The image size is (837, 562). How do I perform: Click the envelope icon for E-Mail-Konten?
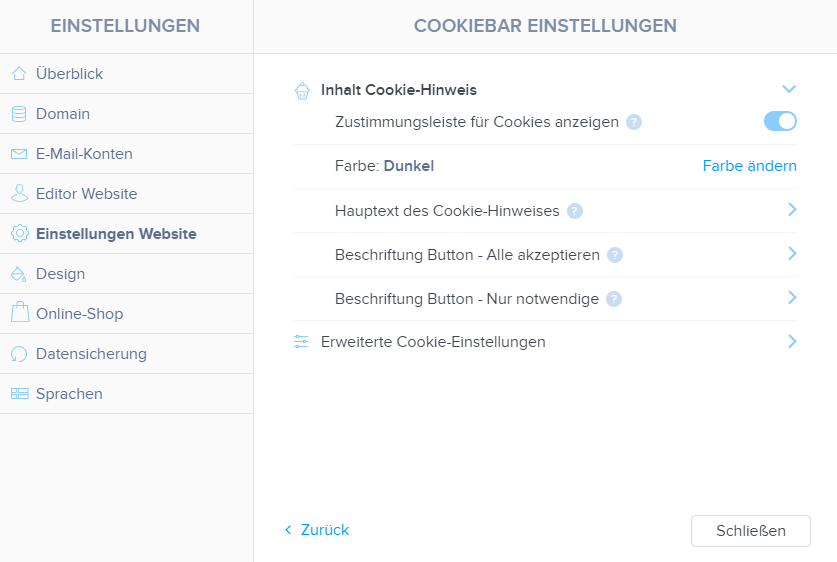tap(19, 154)
